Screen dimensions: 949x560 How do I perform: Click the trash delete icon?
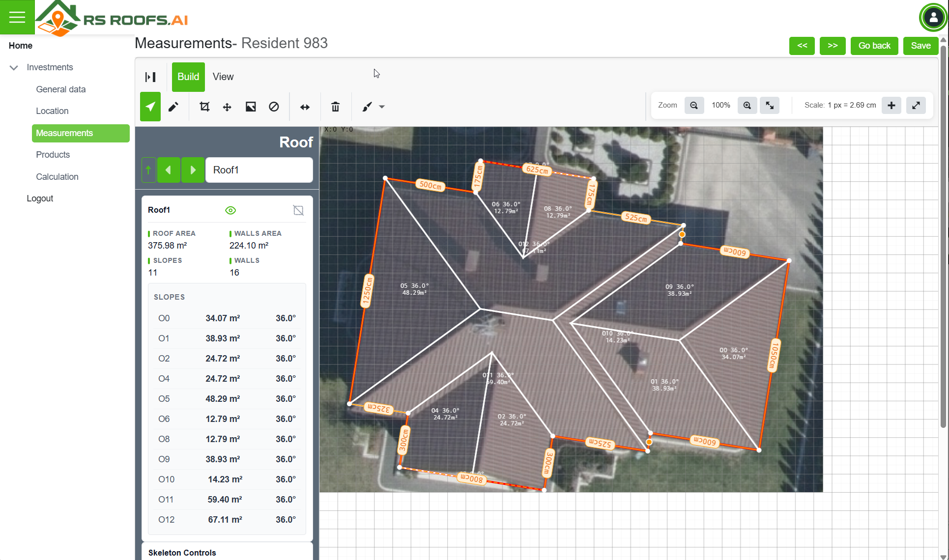point(335,107)
